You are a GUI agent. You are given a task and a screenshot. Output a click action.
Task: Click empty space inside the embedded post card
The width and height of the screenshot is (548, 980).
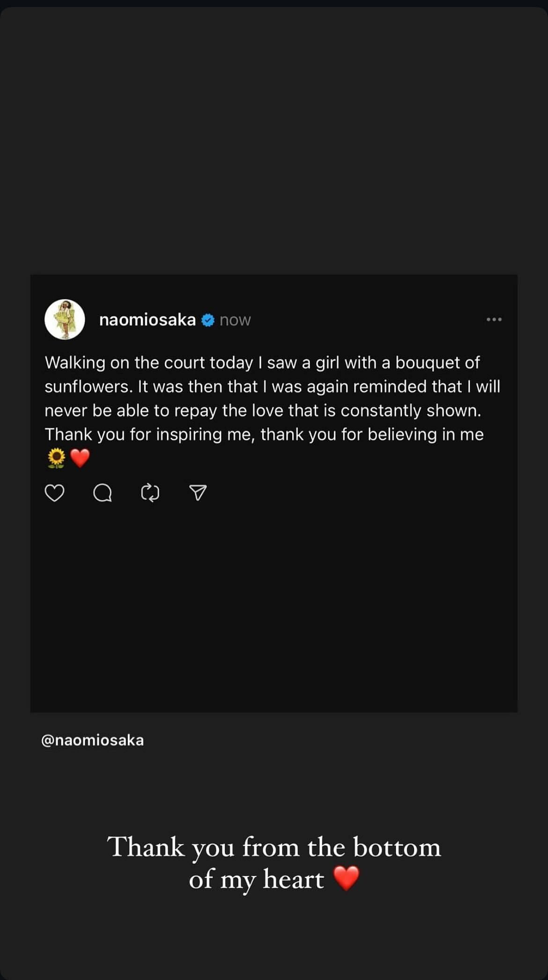274,608
